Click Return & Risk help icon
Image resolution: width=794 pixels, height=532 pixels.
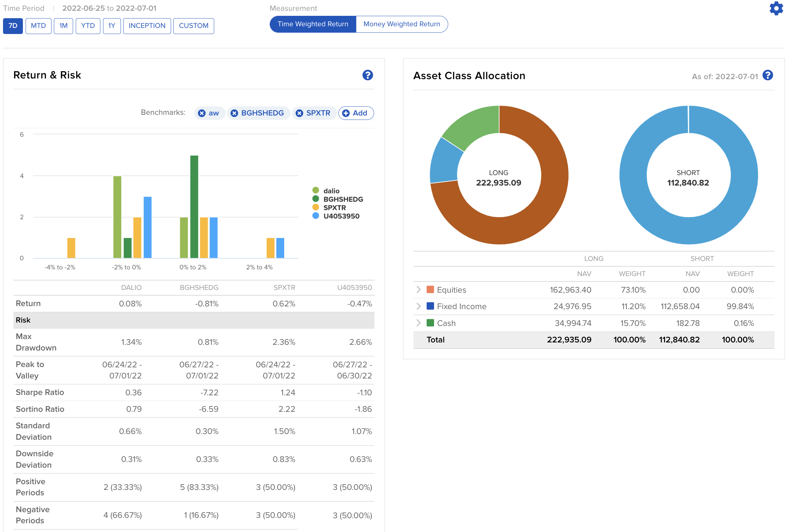point(367,75)
